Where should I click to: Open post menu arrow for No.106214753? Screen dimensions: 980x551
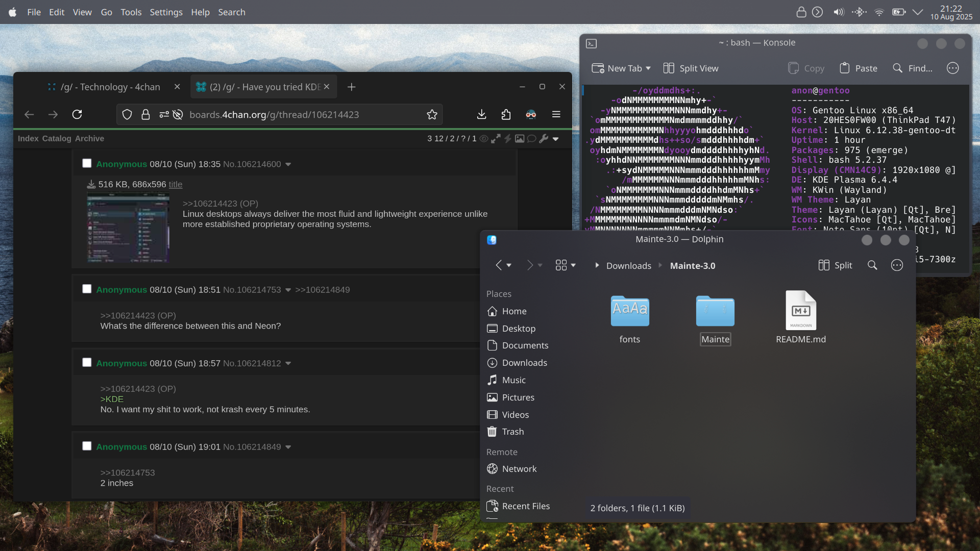point(288,290)
